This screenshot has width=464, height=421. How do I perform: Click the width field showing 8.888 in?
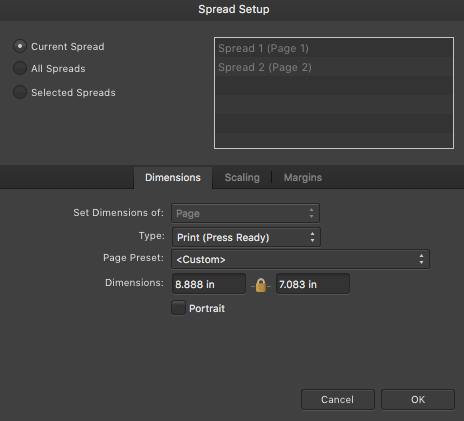[x=209, y=284]
